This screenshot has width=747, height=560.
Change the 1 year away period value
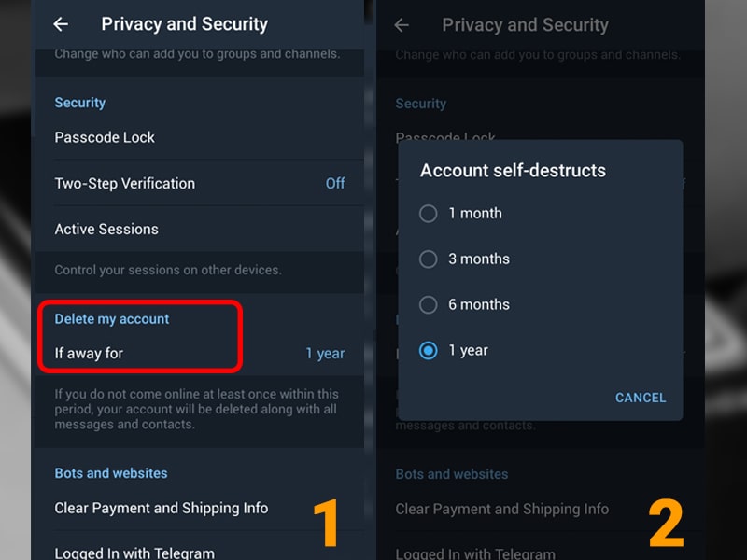click(325, 354)
